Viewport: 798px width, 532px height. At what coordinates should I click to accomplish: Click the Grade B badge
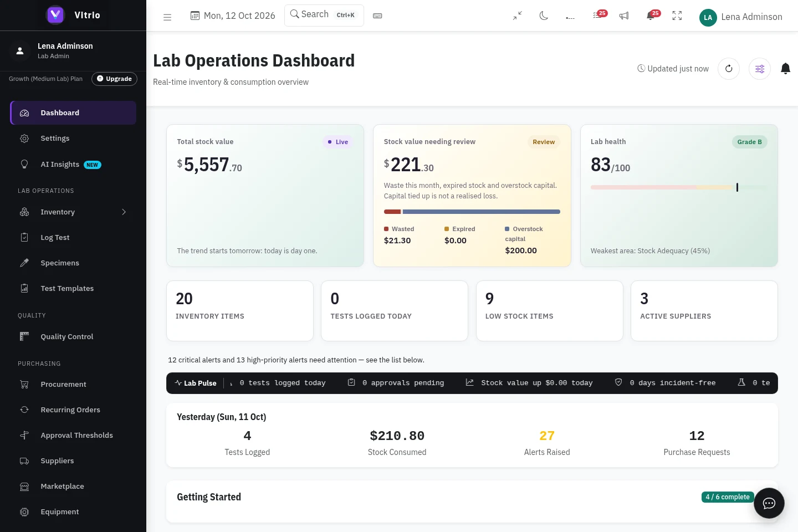[750, 142]
